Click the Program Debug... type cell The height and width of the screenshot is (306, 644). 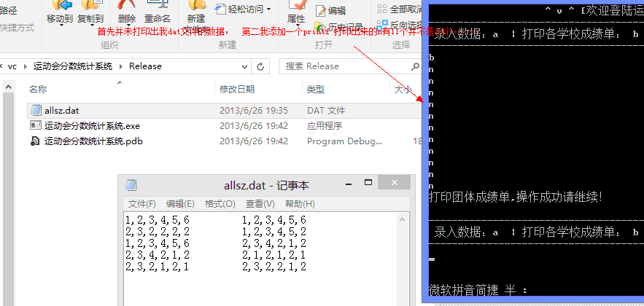point(344,141)
